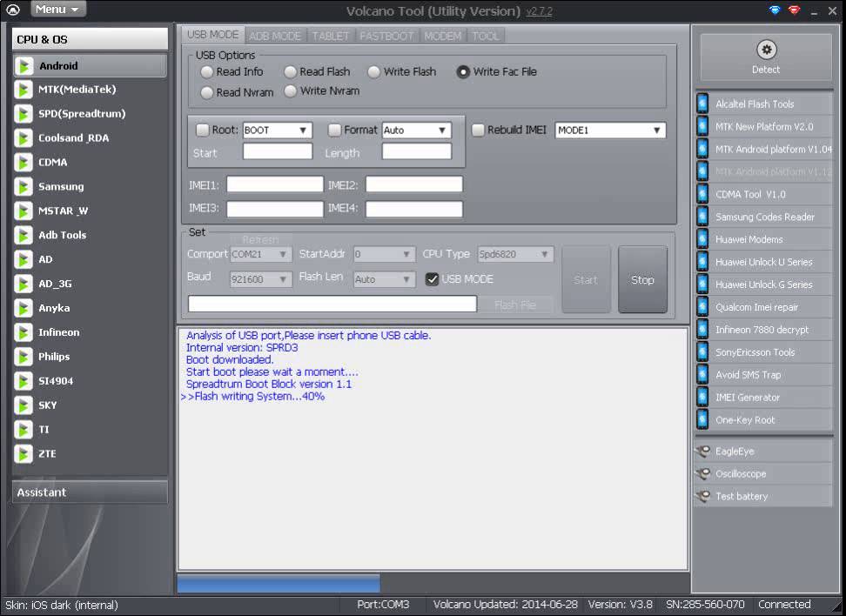The height and width of the screenshot is (616, 846).
Task: Open the Rebuild IMEI MODE1 dropdown
Action: pos(610,130)
